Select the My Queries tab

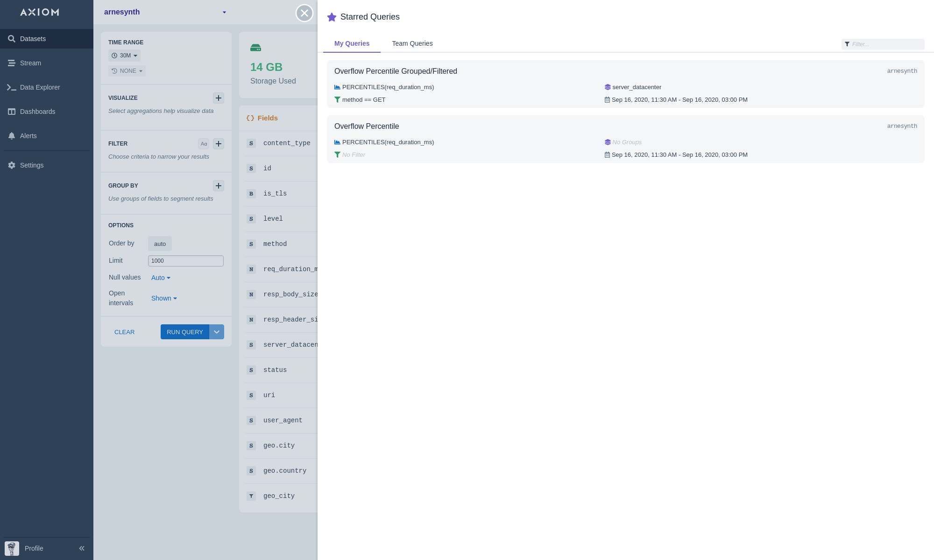(352, 43)
